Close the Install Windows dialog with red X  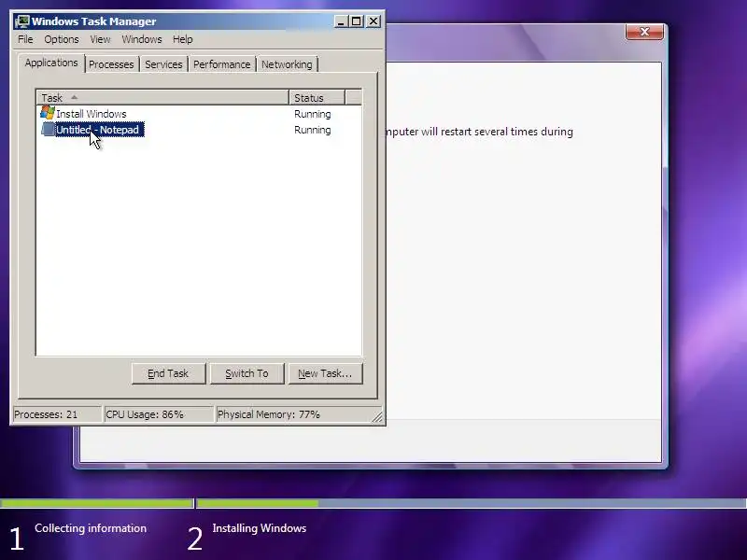644,32
